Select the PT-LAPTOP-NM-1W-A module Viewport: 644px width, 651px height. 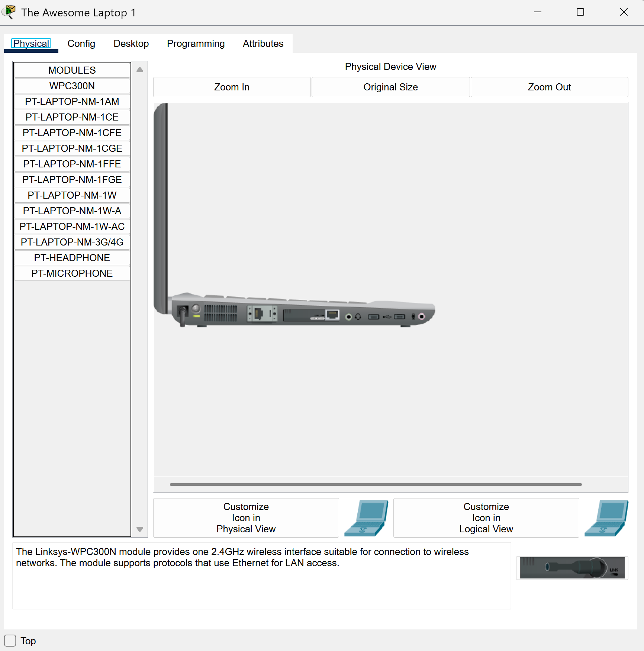pos(72,211)
